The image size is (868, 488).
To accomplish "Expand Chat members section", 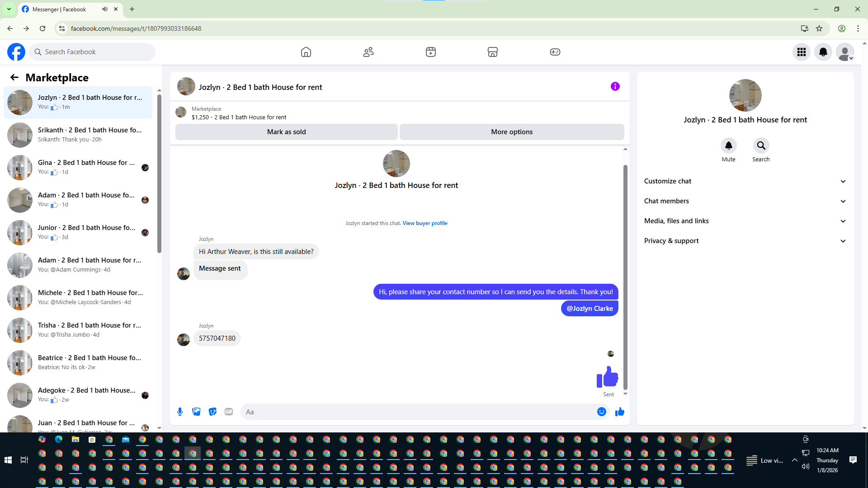I will 745,201.
